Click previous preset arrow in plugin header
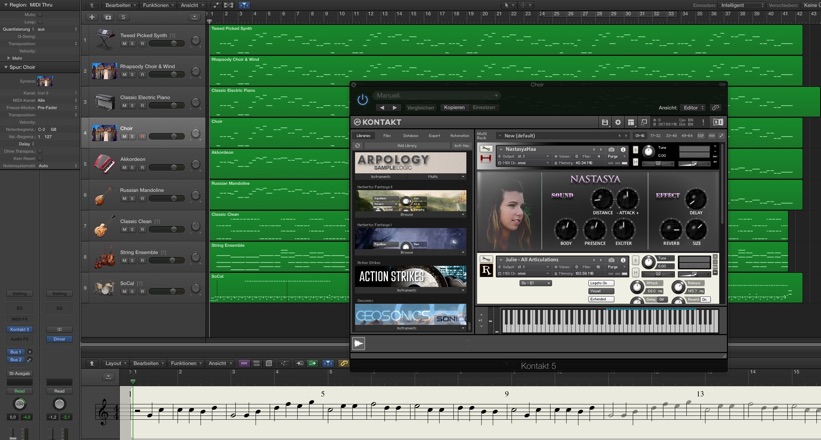 pos(382,107)
